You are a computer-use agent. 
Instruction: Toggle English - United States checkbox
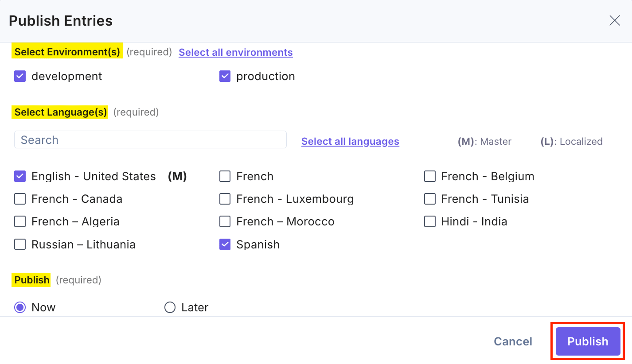click(20, 176)
